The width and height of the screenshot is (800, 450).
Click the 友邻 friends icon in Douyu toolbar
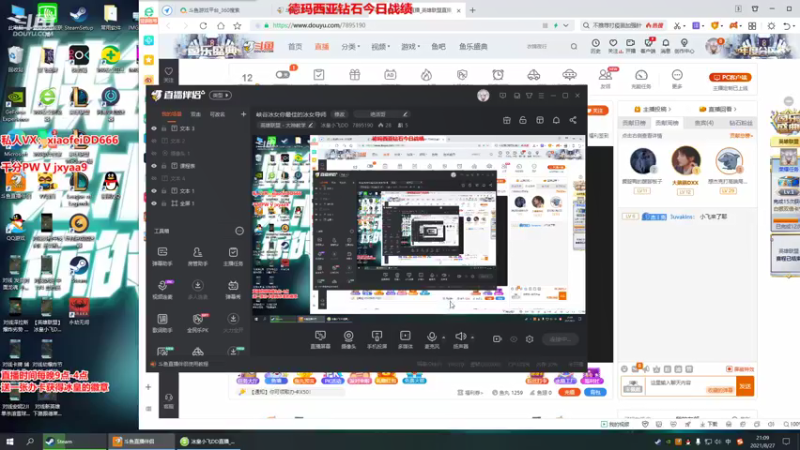605,78
